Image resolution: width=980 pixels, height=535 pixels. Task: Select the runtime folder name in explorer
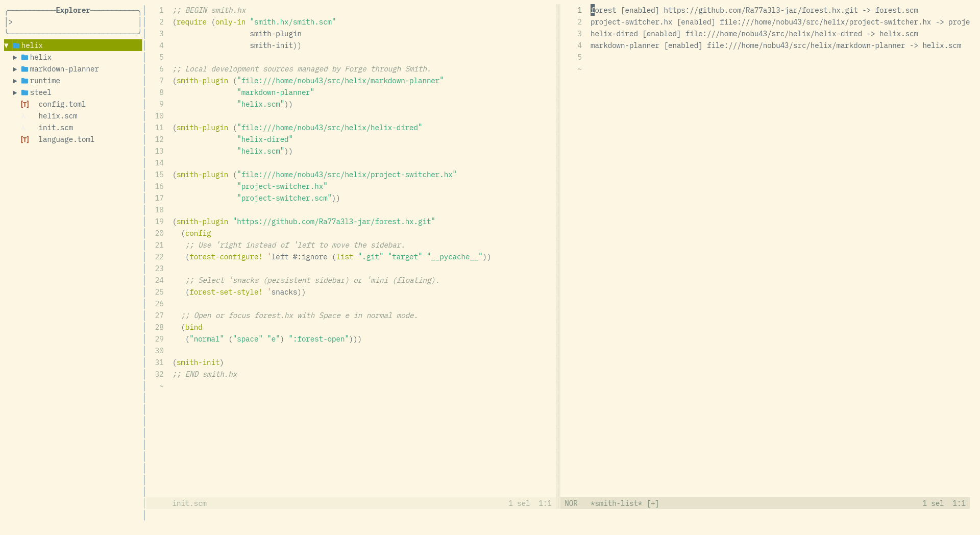click(45, 81)
